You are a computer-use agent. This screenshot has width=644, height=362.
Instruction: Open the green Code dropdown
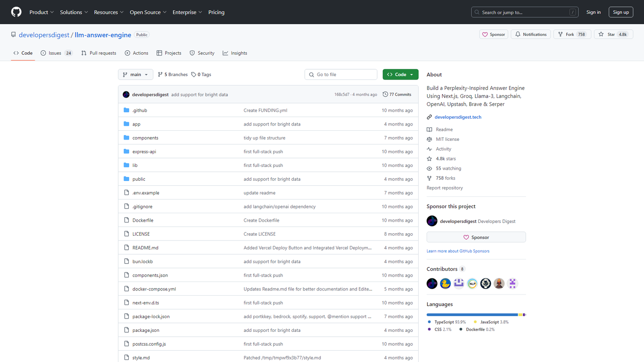(x=400, y=74)
